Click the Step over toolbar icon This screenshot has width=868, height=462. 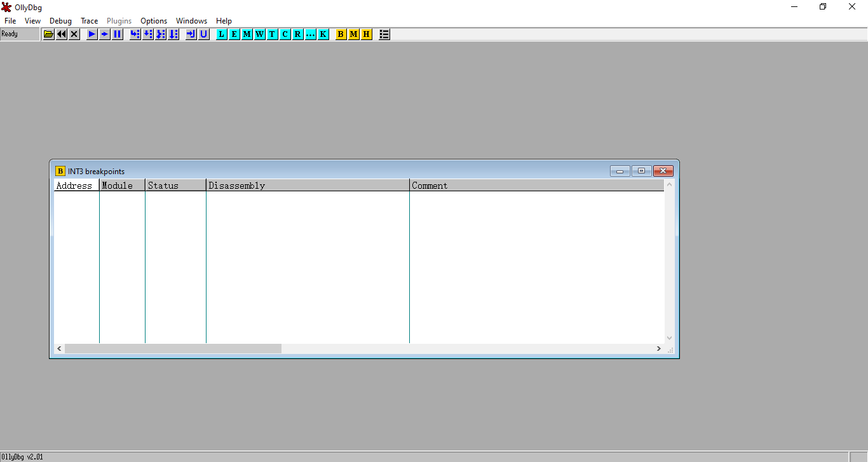tap(148, 34)
